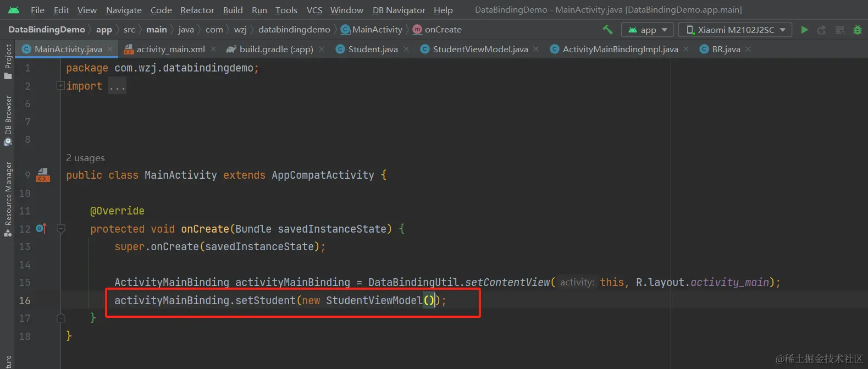The width and height of the screenshot is (868, 369).
Task: Click the Android Studio logo icon
Action: coord(14,10)
